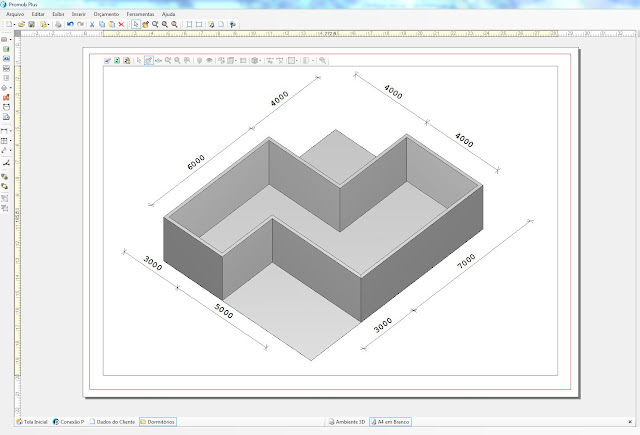The height and width of the screenshot is (435, 640).
Task: Open the Exibir menu
Action: (58, 14)
